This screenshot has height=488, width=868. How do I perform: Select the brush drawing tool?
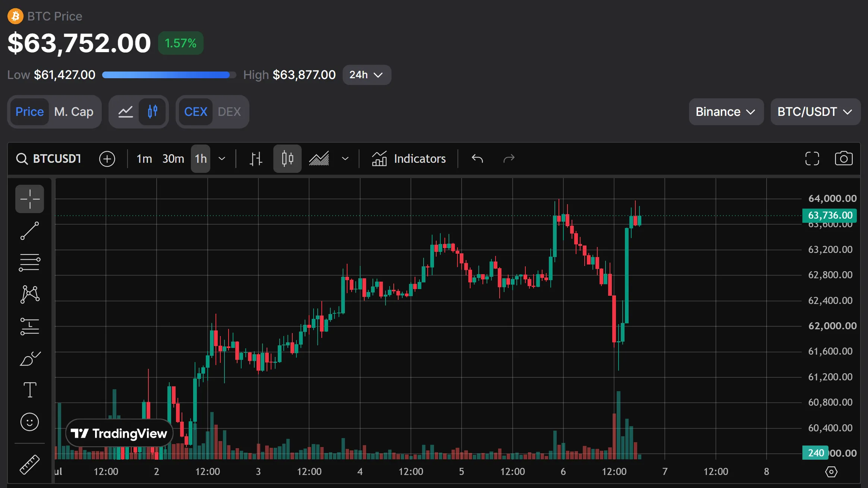tap(30, 358)
